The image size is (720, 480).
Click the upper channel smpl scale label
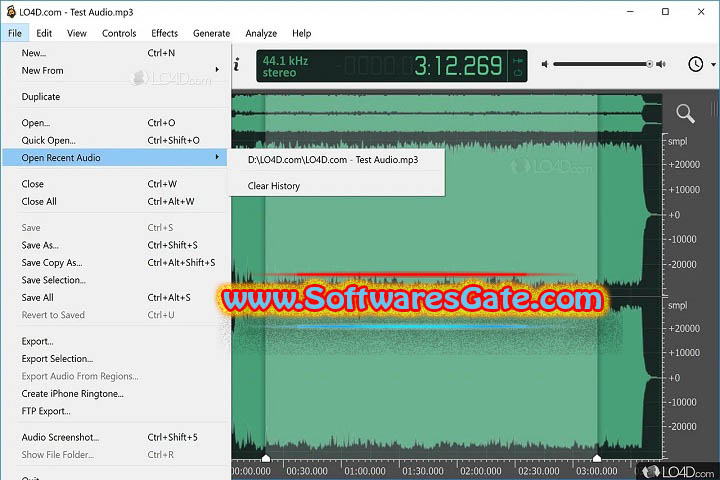(677, 141)
